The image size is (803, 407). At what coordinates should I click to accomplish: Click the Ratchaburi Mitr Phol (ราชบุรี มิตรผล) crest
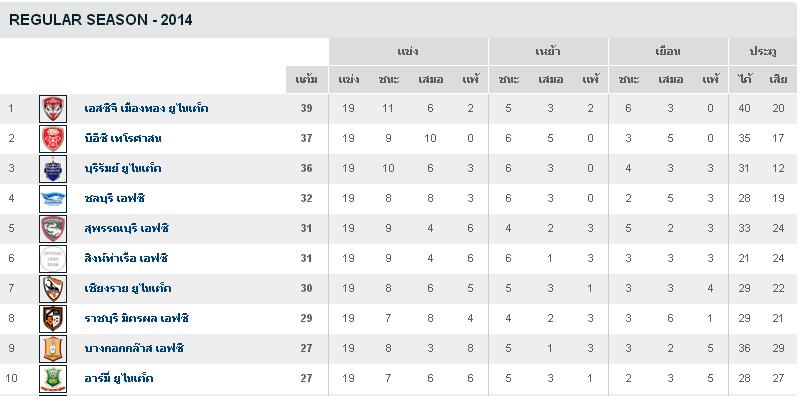pos(53,318)
